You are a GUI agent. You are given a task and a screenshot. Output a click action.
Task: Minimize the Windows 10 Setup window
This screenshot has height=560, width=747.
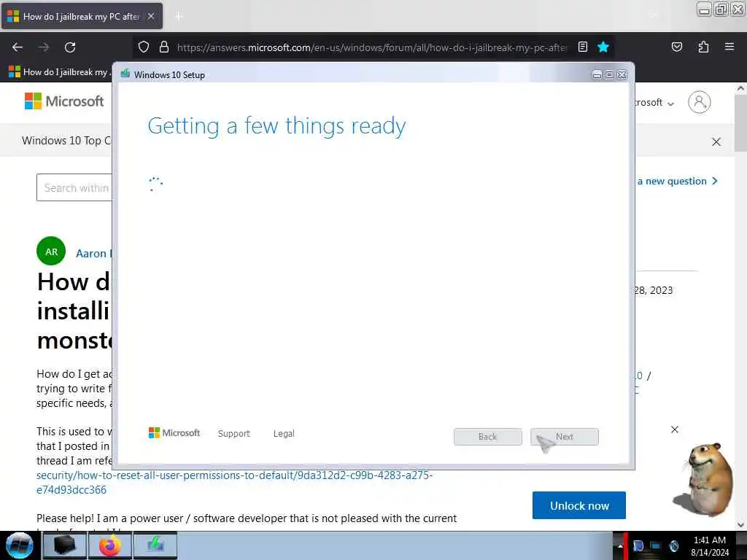pyautogui.click(x=597, y=75)
